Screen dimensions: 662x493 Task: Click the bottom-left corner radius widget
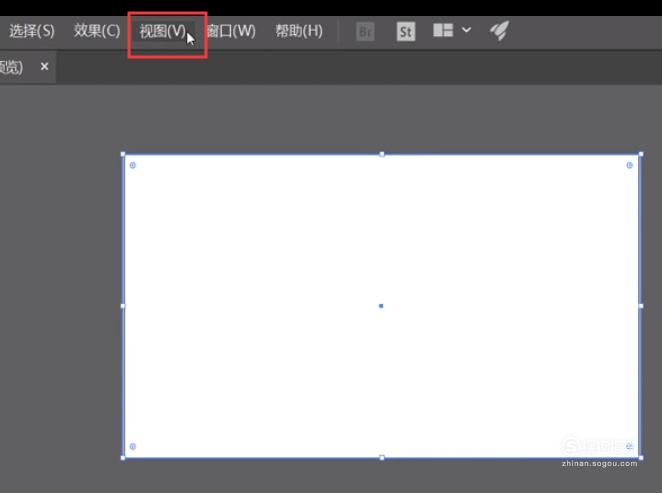click(x=133, y=447)
